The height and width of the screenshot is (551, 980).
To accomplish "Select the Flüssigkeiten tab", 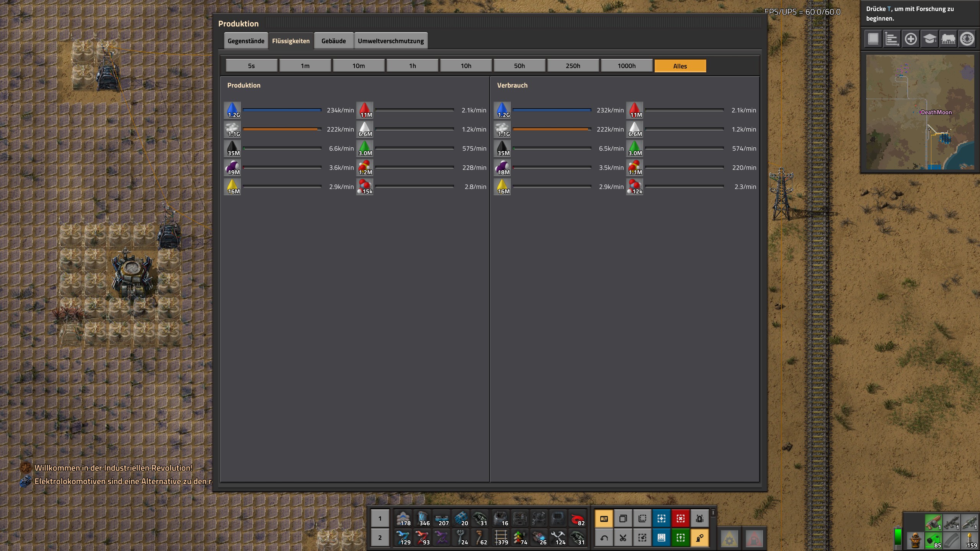I will click(291, 41).
